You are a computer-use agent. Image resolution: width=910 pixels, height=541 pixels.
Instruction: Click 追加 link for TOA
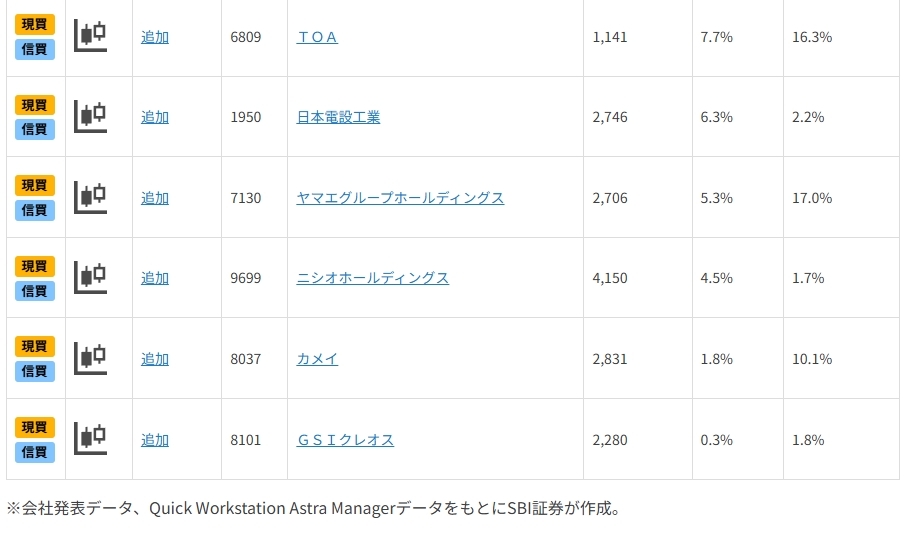click(x=155, y=37)
